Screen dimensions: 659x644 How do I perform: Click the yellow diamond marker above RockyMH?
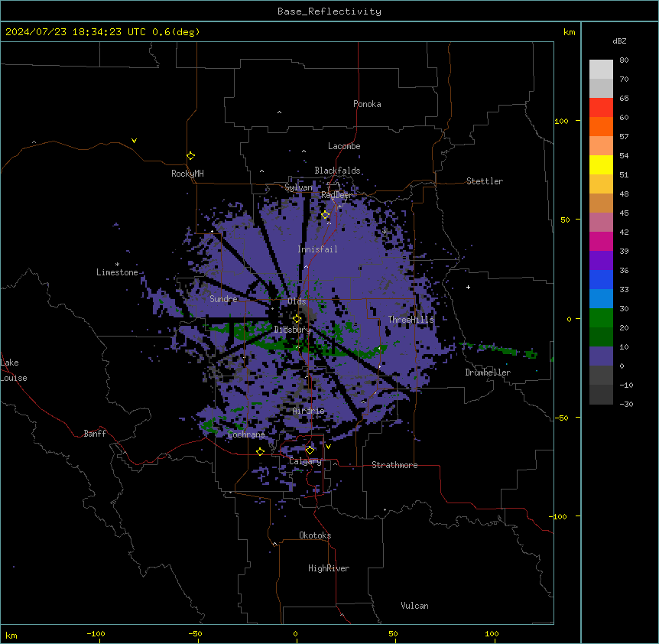pos(190,156)
